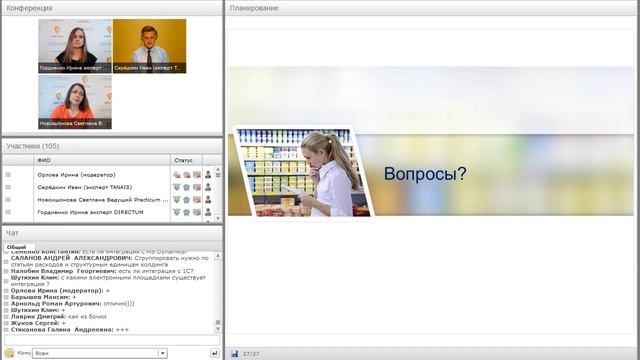The image size is (640, 360).
Task: Toggle microphone icon for Новокшонова Светлана
Action: pyautogui.click(x=177, y=200)
